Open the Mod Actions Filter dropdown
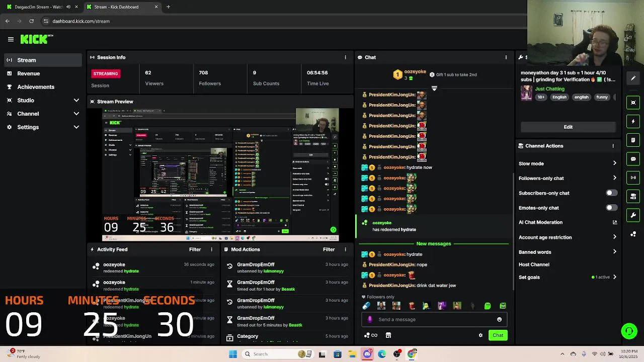 pyautogui.click(x=329, y=249)
